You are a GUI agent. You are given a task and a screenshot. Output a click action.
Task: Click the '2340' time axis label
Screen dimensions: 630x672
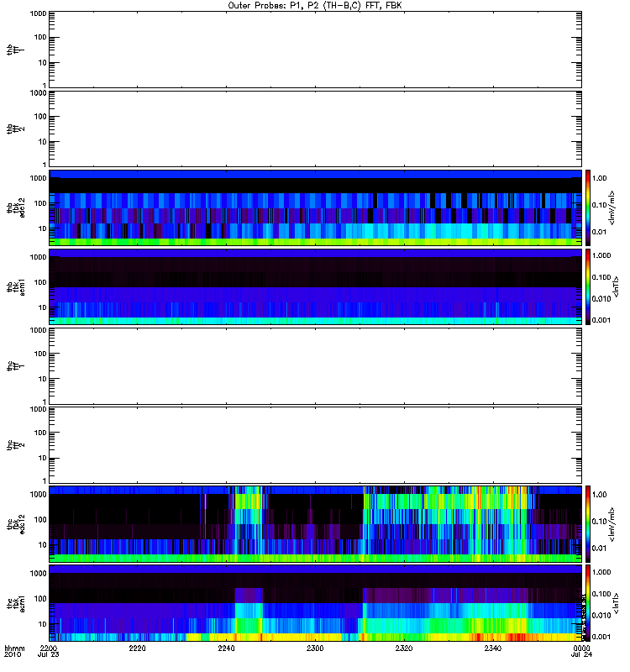493,648
